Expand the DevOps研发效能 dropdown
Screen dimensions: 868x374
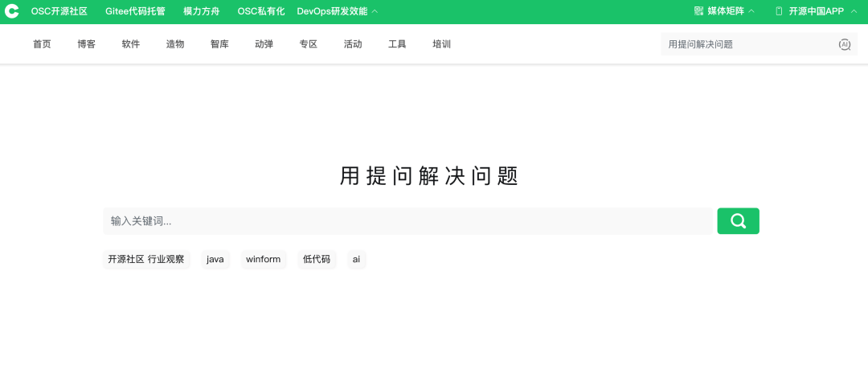(x=375, y=11)
